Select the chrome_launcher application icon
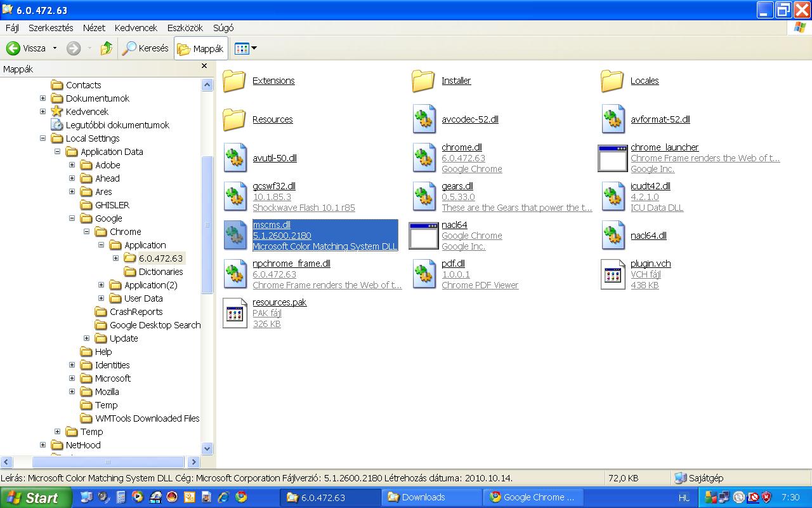The image size is (812, 508). (613, 158)
